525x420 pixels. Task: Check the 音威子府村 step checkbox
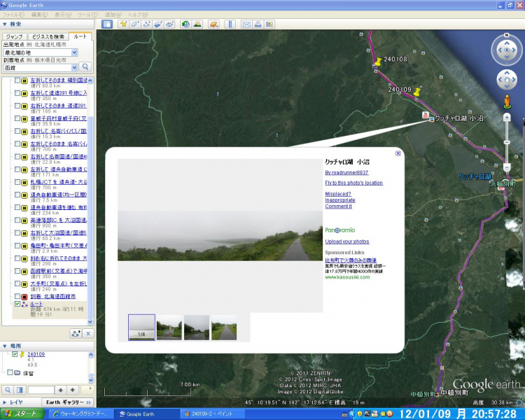coord(17,118)
